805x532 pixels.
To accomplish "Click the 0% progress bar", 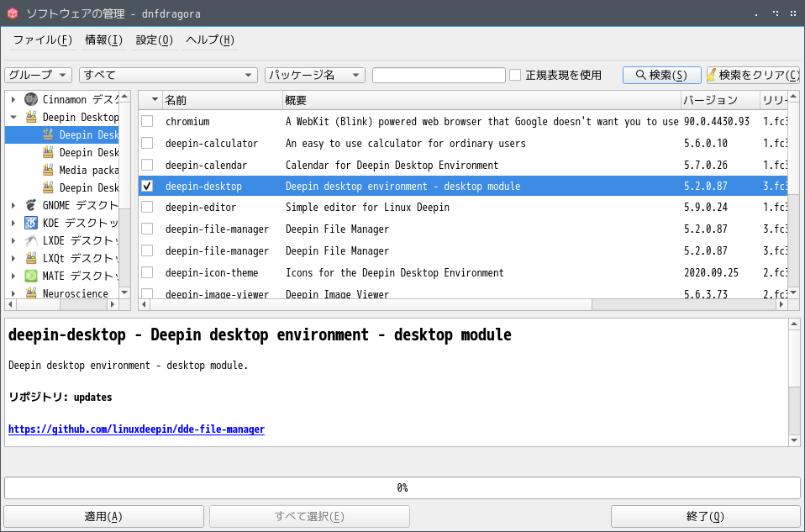I will coord(402,487).
